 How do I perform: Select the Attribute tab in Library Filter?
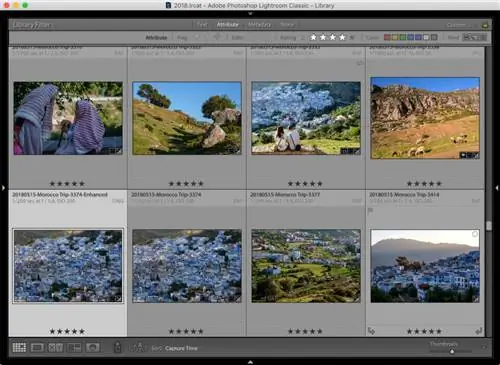[228, 25]
